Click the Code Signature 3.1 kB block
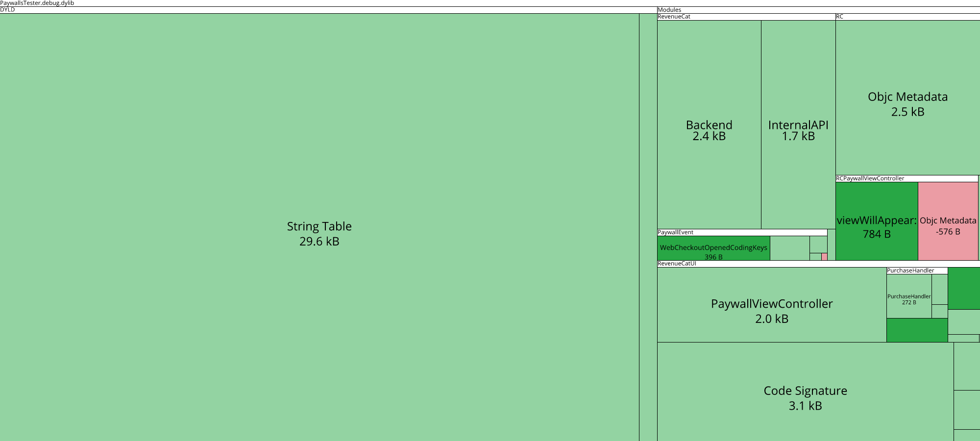 coord(805,392)
